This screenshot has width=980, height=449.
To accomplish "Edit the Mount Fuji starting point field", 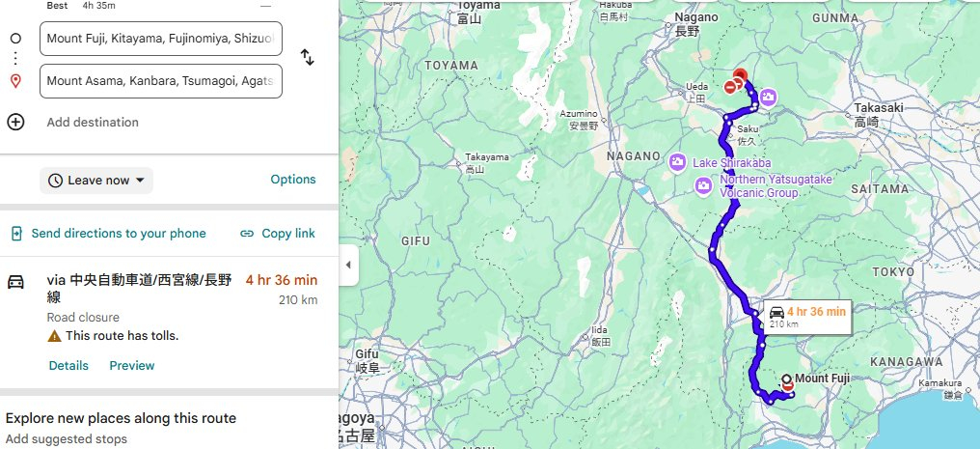I will click(161, 40).
